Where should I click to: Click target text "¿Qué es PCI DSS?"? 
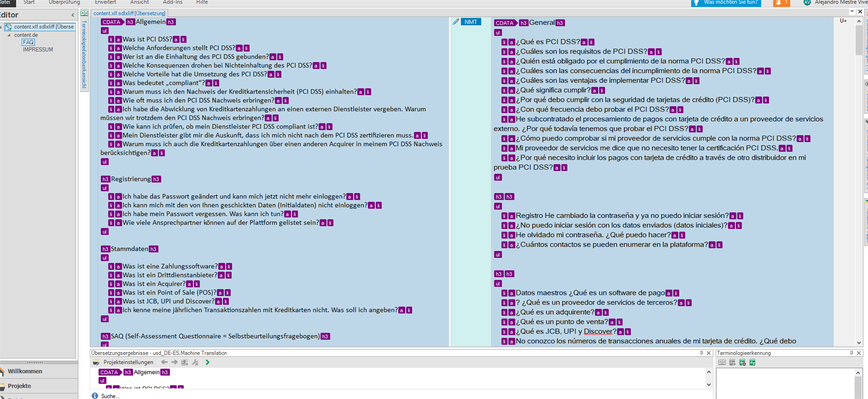click(x=548, y=42)
